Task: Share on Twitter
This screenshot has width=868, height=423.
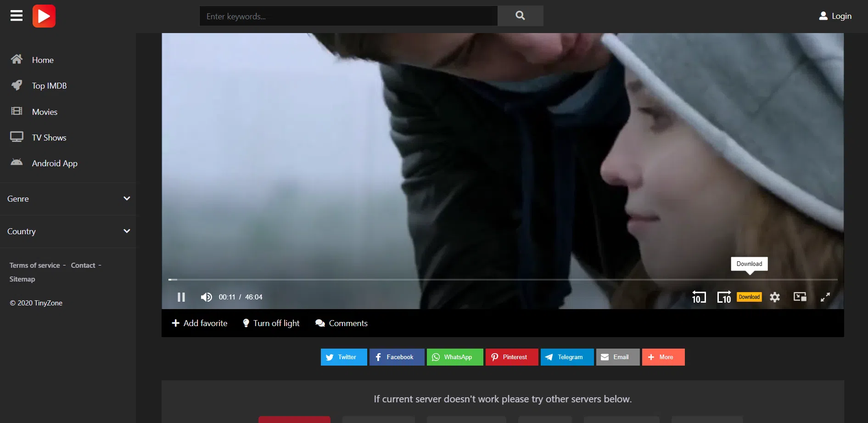Action: point(344,357)
